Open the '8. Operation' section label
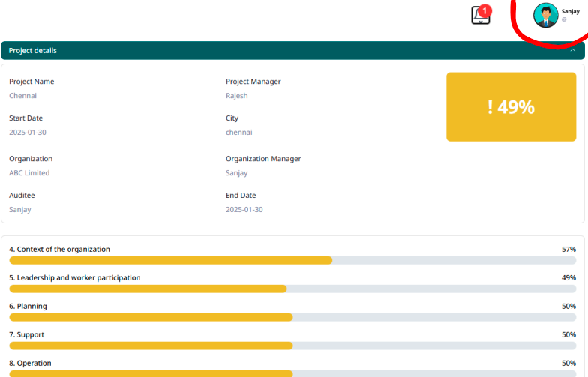The width and height of the screenshot is (588, 377). pyautogui.click(x=30, y=363)
